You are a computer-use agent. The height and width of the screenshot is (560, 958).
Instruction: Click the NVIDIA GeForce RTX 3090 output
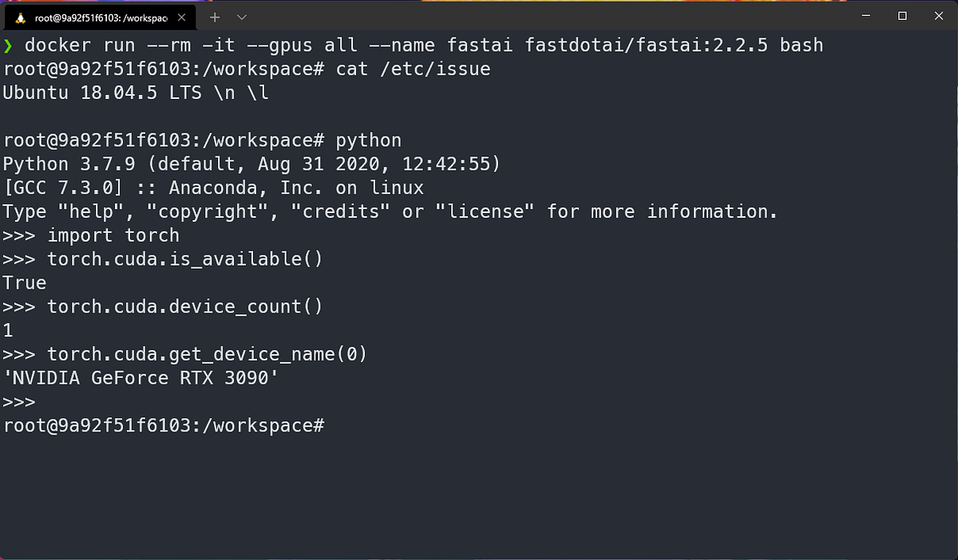(140, 377)
